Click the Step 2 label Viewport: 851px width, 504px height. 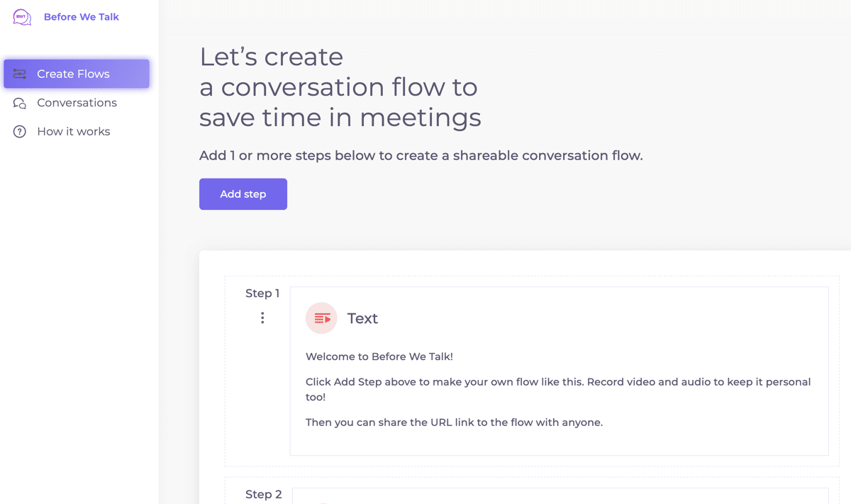[x=263, y=495]
